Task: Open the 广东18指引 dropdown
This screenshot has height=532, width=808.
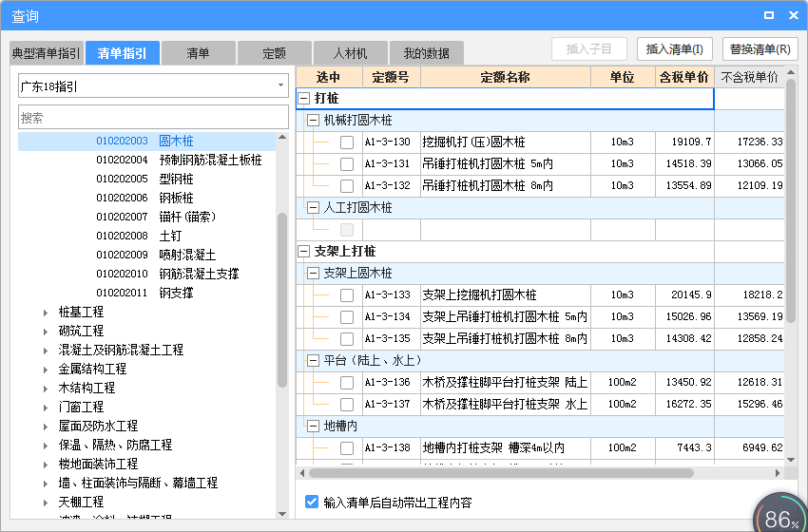Action: [280, 85]
